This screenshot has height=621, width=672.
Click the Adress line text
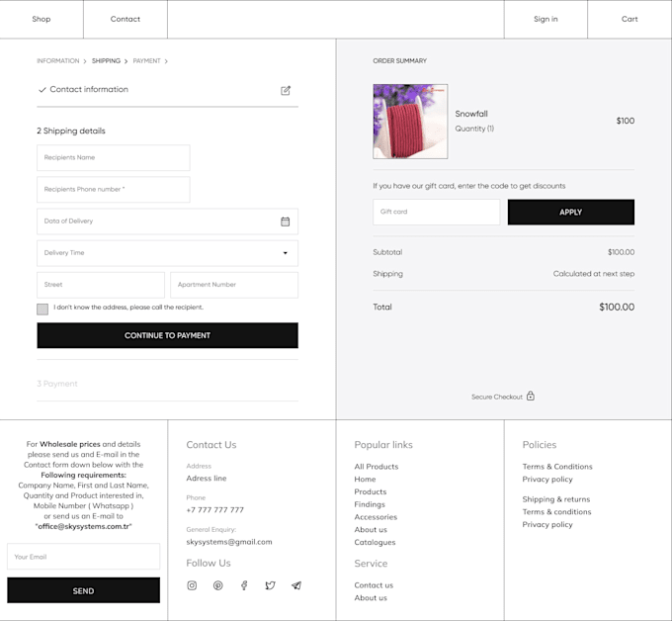207,479
